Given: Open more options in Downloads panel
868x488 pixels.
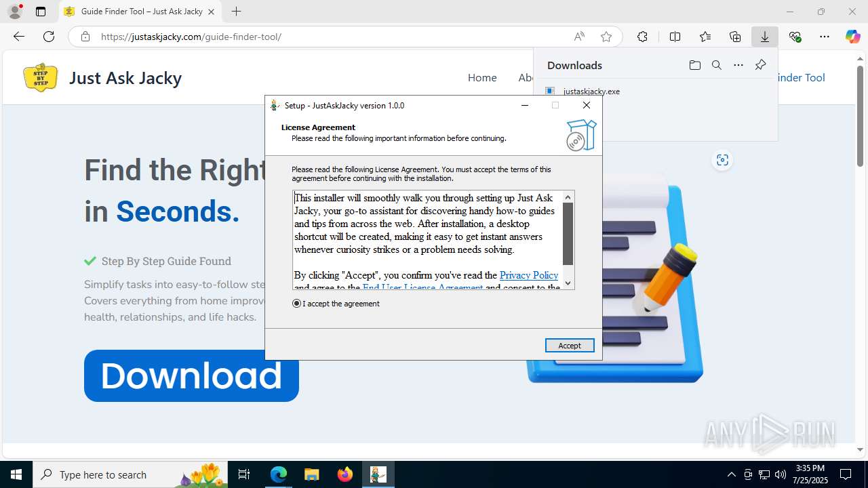Looking at the screenshot, I should (738, 65).
